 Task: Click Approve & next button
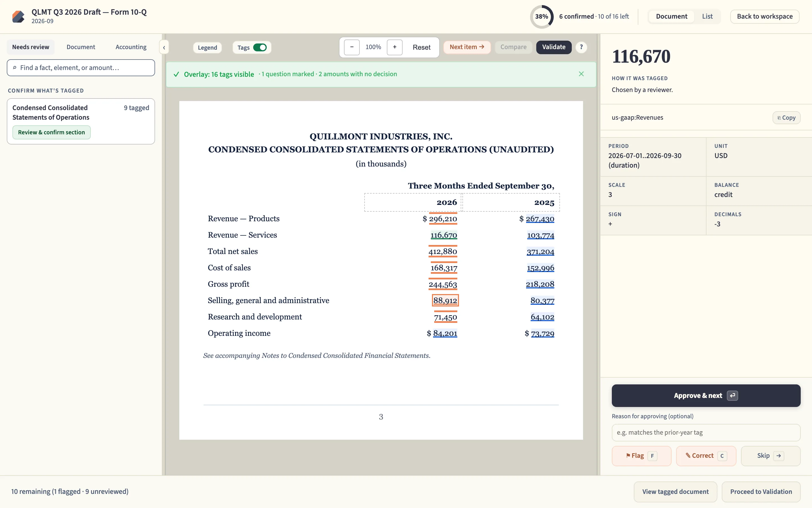(x=706, y=395)
